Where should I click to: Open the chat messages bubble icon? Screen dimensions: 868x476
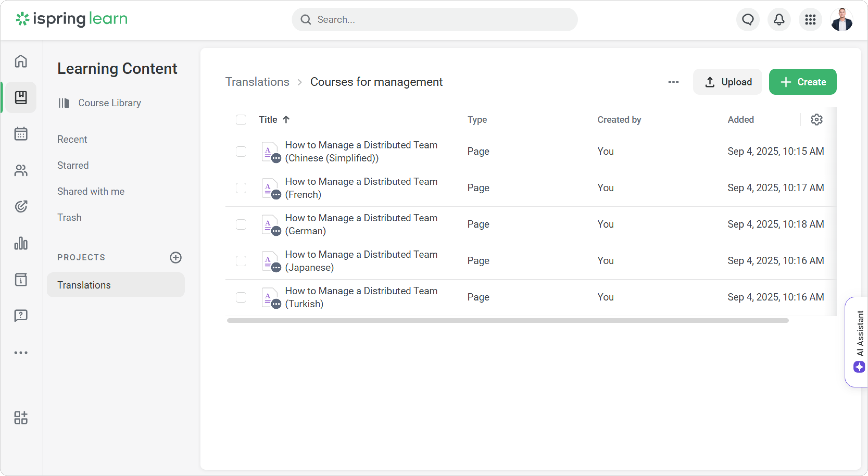click(x=748, y=20)
